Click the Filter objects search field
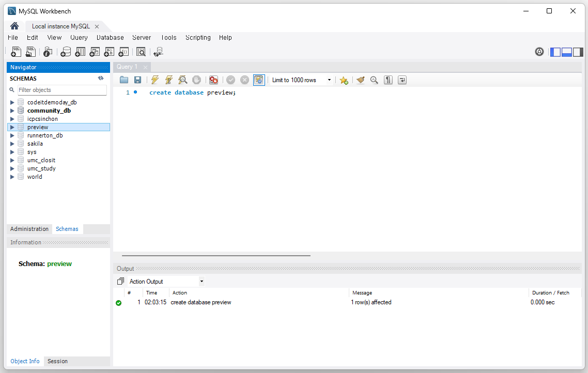 (62, 90)
